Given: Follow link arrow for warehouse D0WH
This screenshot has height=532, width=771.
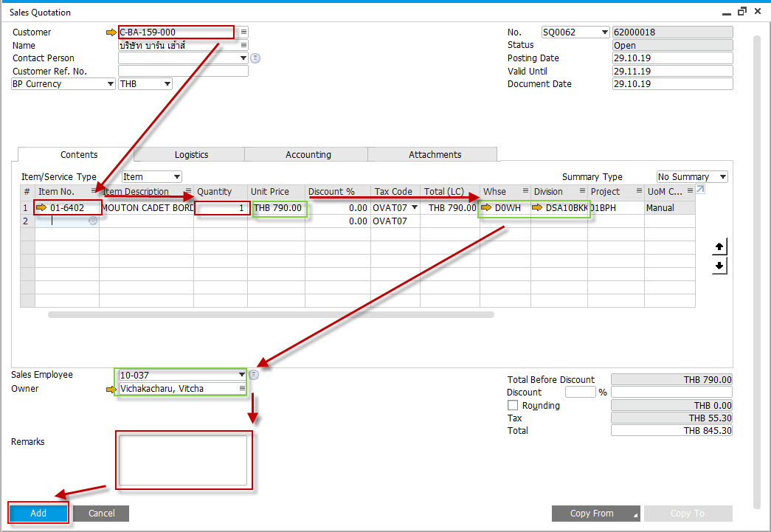Looking at the screenshot, I should coord(486,207).
